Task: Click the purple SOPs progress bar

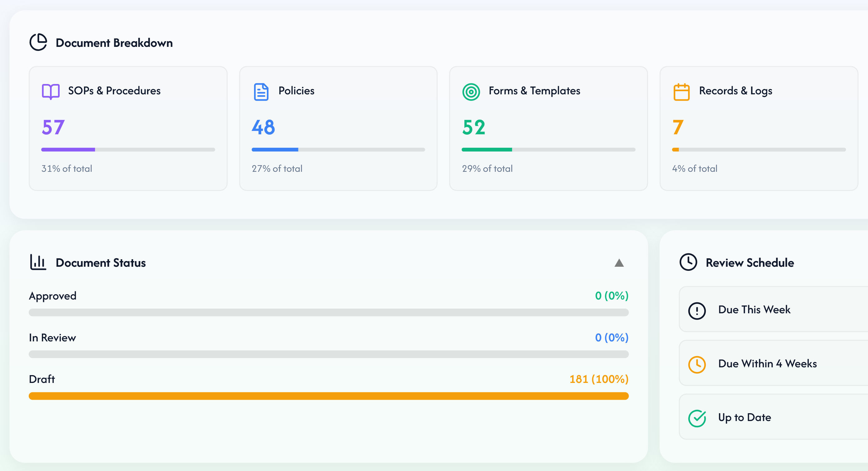Action: point(68,150)
